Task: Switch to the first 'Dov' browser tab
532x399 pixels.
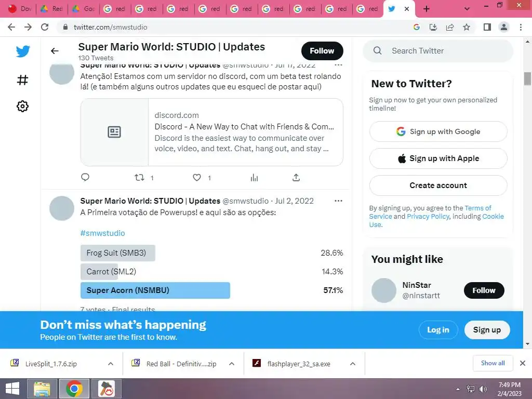Action: [x=20, y=9]
